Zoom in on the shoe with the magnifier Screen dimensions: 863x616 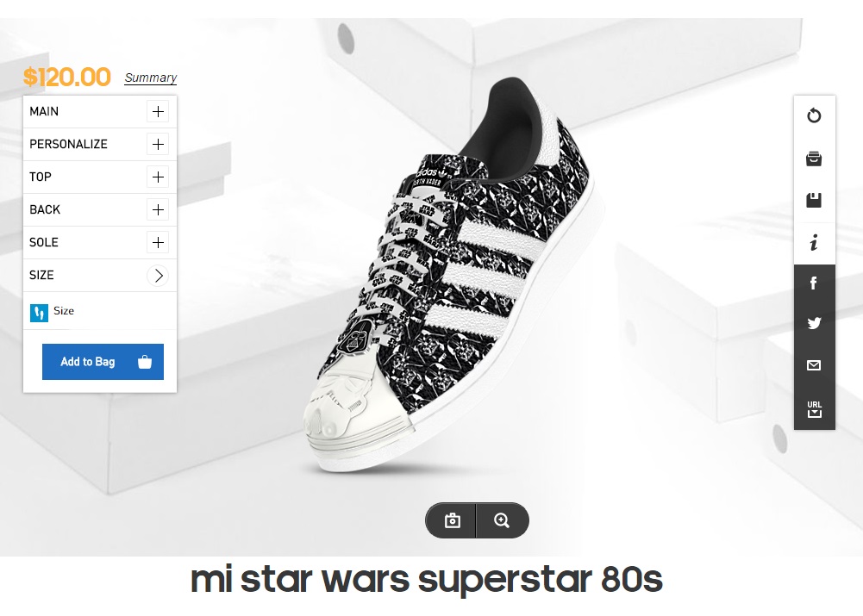tap(502, 520)
